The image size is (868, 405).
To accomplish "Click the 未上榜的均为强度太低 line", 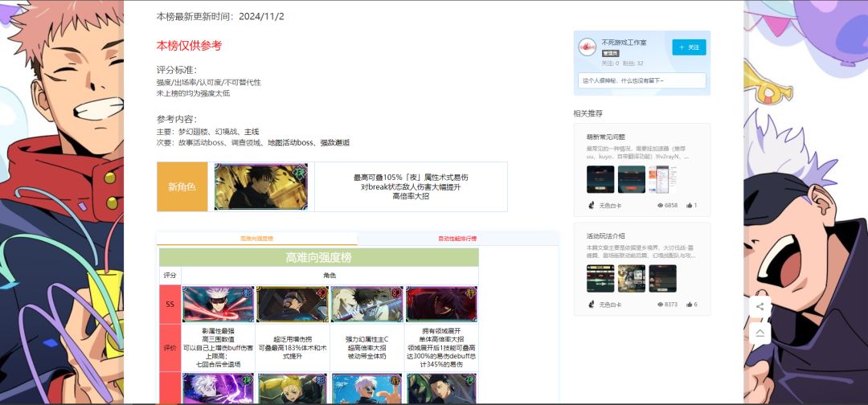I will (193, 93).
